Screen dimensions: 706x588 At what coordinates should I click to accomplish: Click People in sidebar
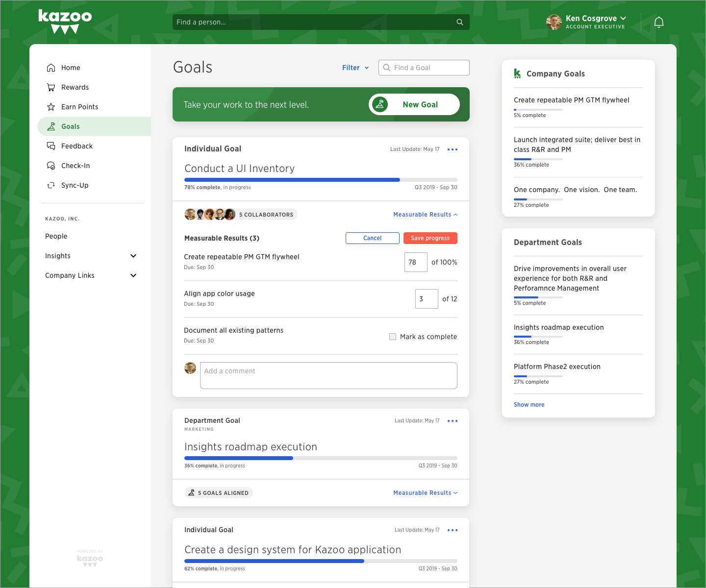56,236
